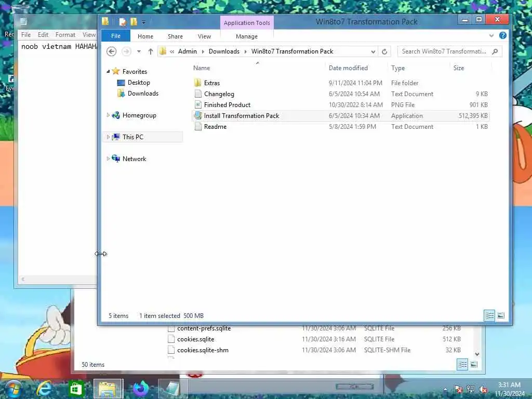The height and width of the screenshot is (399, 532).
Task: Click the taskbar clock showing 3:31 AM
Action: tap(509, 389)
